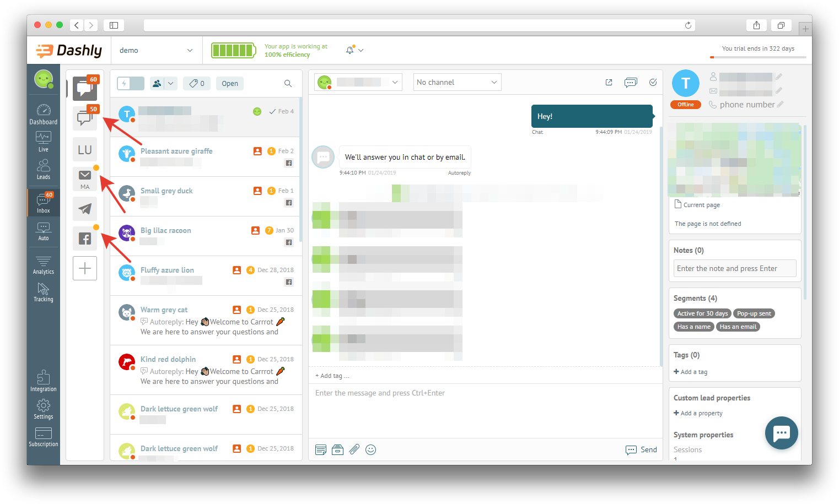Click the trial progress bar
The height and width of the screenshot is (504, 839).
tap(758, 57)
